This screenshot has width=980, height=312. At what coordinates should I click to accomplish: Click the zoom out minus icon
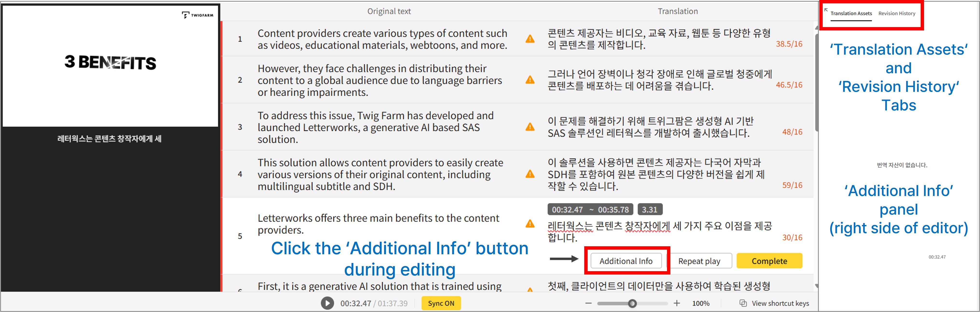point(589,303)
